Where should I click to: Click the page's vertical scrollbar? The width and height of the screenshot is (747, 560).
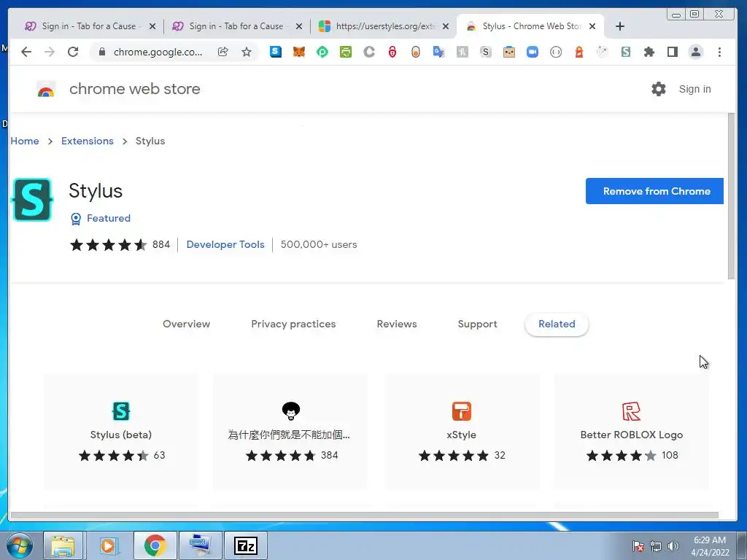731,196
